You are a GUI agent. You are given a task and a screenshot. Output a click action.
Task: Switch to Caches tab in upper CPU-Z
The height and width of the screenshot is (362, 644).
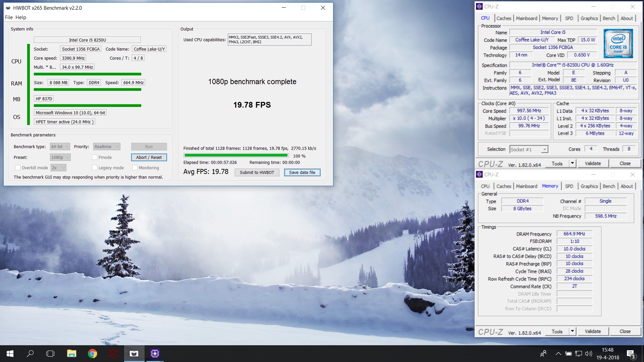click(x=504, y=18)
